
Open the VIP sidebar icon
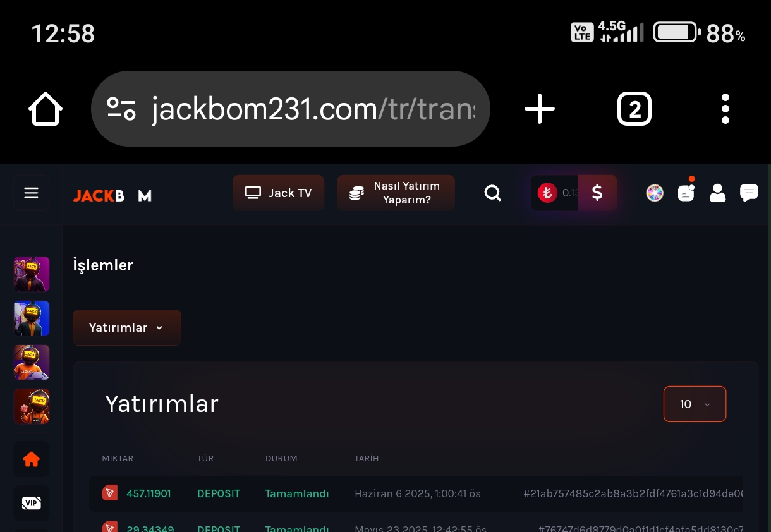pyautogui.click(x=32, y=503)
